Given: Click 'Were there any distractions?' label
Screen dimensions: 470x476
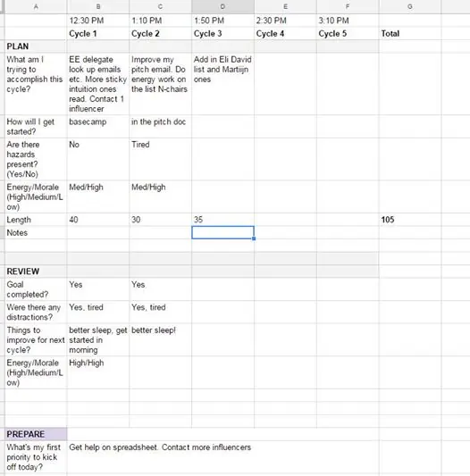Looking at the screenshot, I should coord(36,312).
